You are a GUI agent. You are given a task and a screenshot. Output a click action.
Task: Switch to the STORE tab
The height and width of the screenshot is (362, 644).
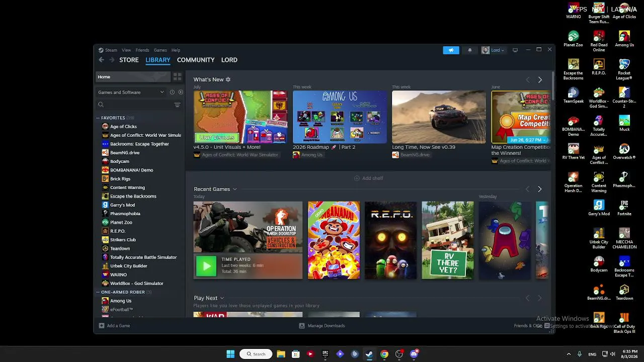(x=129, y=60)
